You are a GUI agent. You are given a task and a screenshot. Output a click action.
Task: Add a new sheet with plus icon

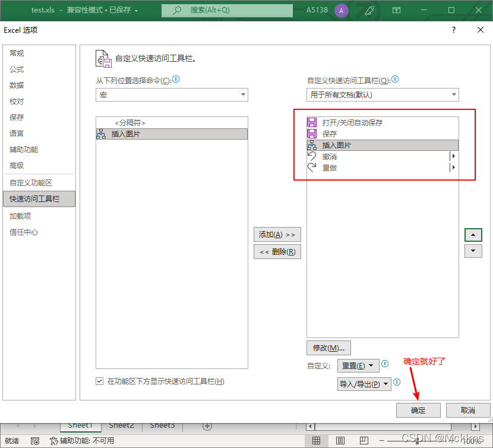207,426
